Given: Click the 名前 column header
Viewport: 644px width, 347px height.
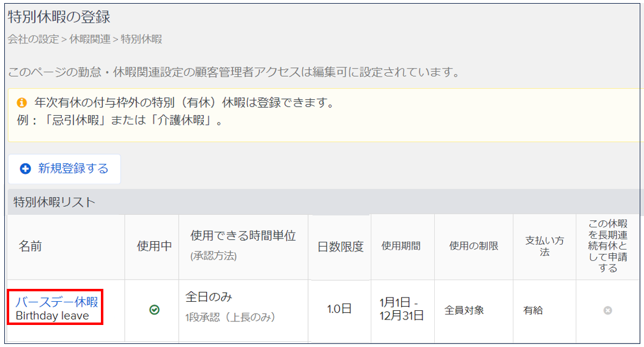Looking at the screenshot, I should coord(31,246).
